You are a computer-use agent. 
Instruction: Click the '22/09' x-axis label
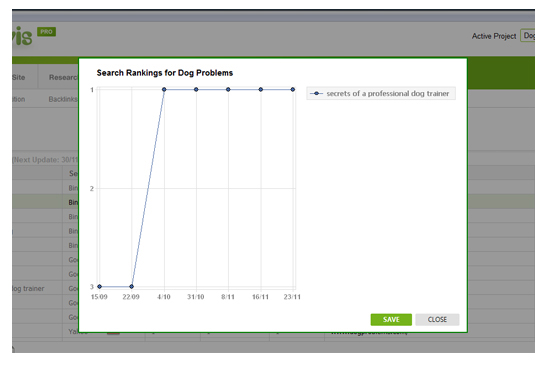pos(131,297)
